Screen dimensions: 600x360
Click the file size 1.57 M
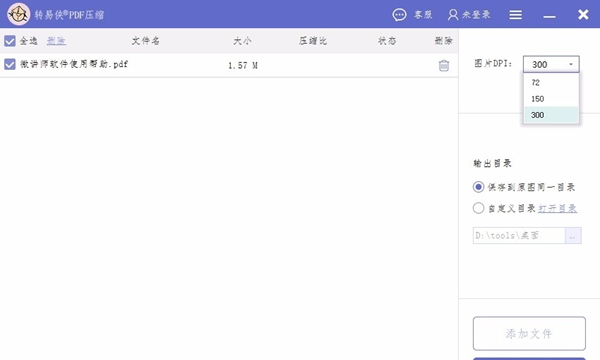[x=243, y=65]
